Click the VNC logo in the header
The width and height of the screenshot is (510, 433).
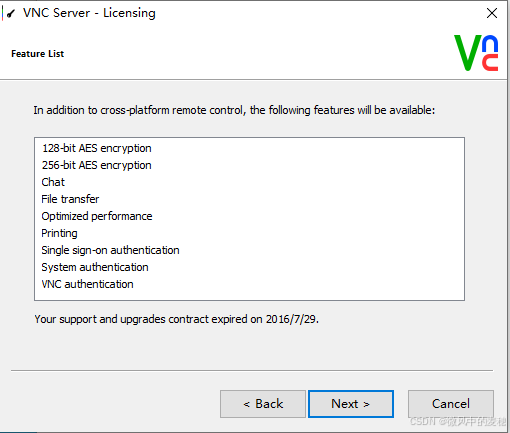pos(476,53)
